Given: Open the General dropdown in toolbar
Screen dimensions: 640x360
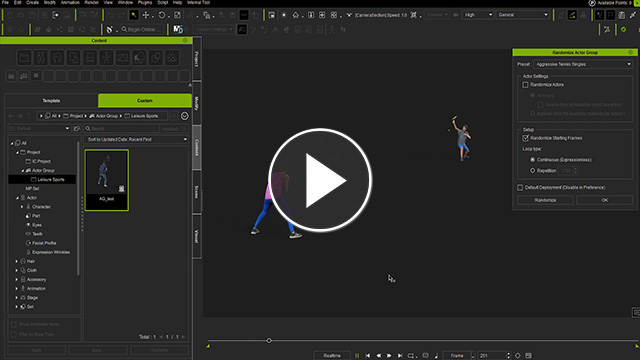Looking at the screenshot, I should 523,15.
